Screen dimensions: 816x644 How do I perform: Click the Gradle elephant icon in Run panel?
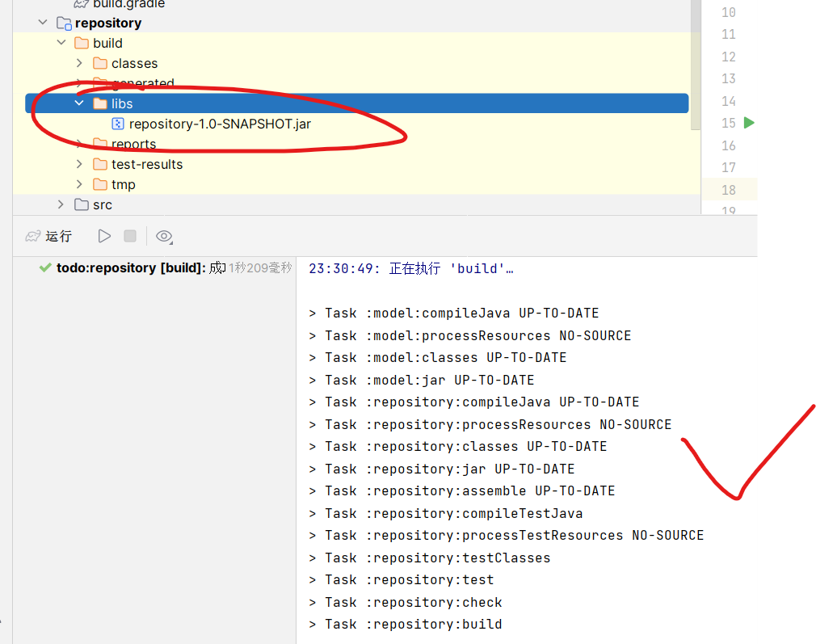[33, 237]
